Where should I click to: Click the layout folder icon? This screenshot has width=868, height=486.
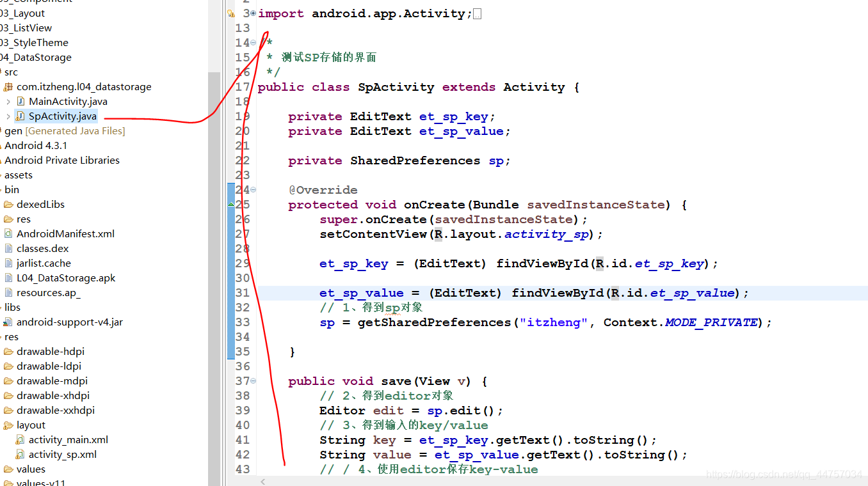pyautogui.click(x=8, y=425)
